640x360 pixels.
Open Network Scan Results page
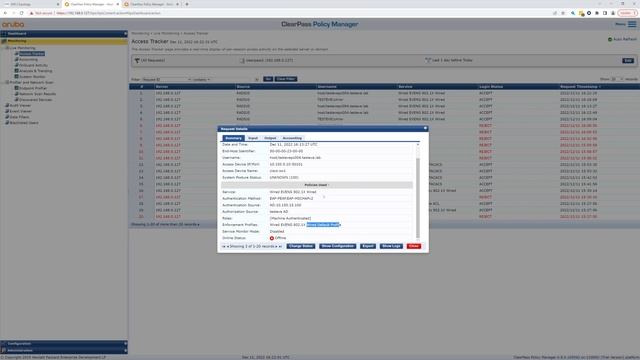point(38,93)
